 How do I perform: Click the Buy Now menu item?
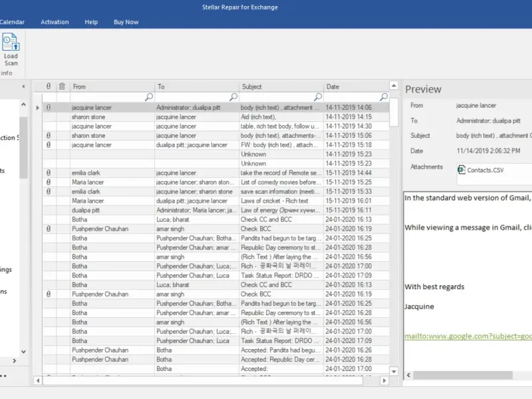(x=126, y=22)
